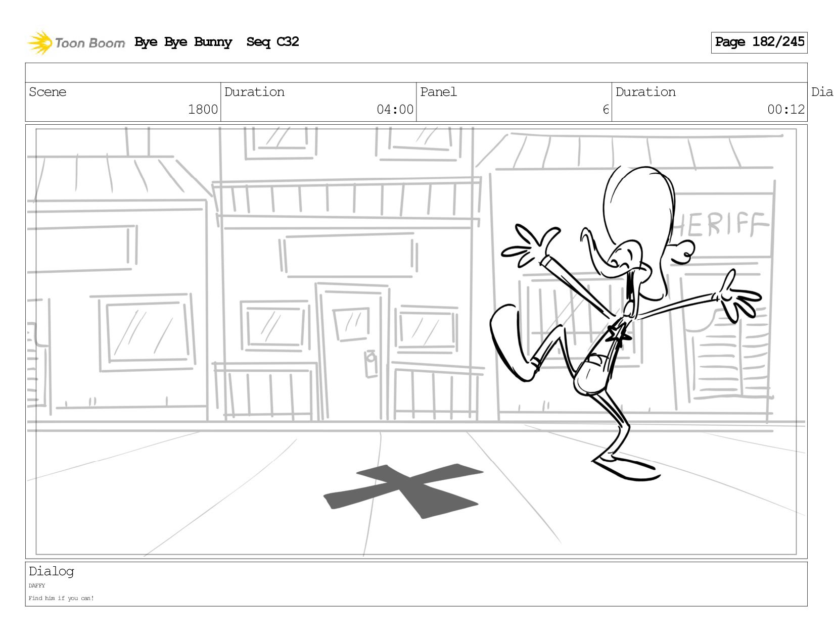Select the scene number '1800'
This screenshot has width=834, height=644.
click(203, 110)
